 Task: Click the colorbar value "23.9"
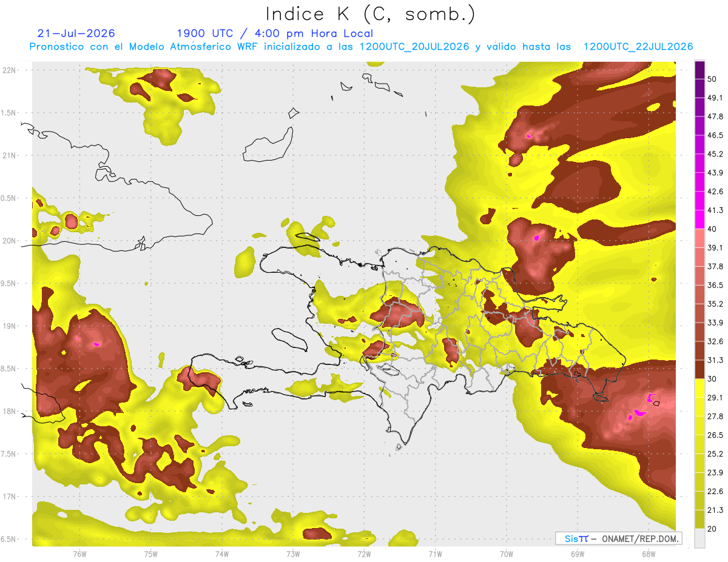[x=715, y=473]
